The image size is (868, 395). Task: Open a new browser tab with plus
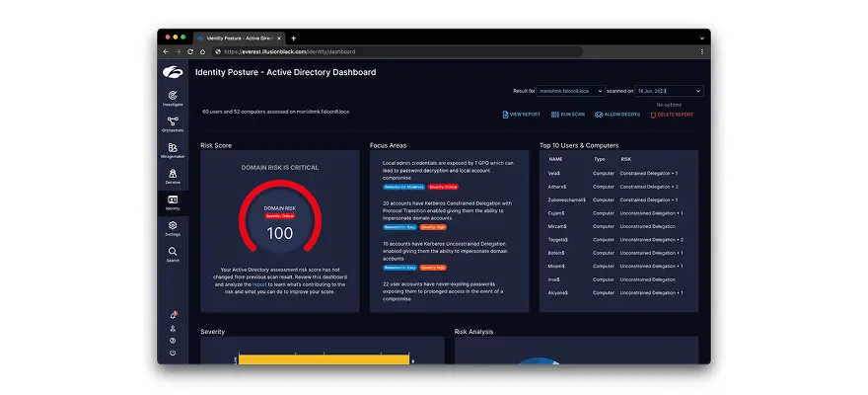coord(293,38)
